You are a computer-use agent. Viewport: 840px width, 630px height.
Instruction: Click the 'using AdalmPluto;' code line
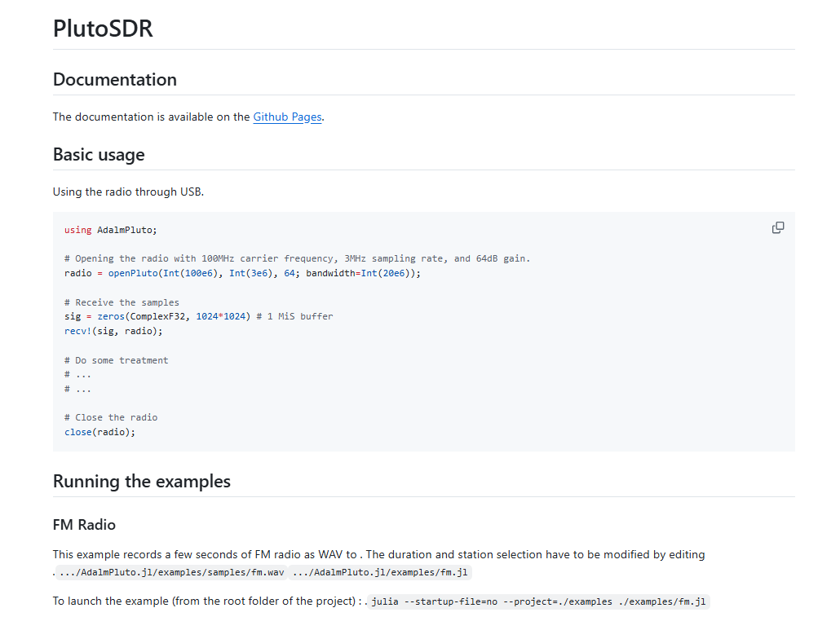pyautogui.click(x=110, y=230)
